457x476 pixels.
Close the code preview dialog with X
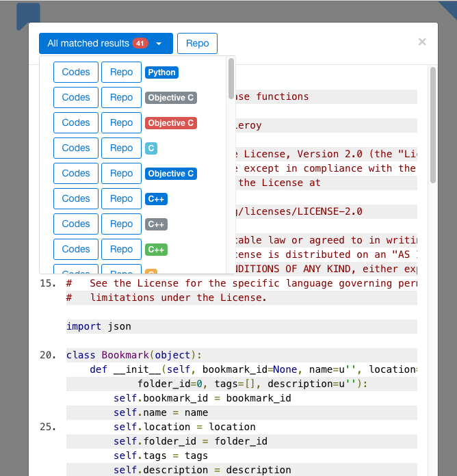click(422, 42)
